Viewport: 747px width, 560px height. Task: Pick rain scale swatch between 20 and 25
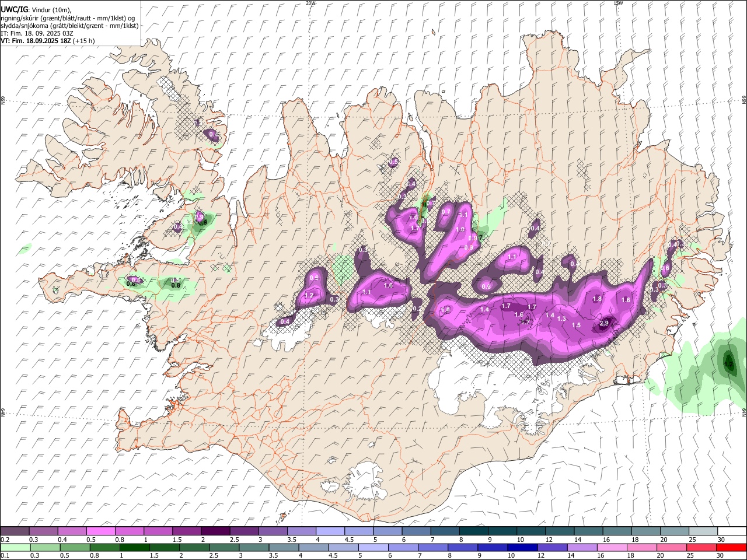tap(672, 547)
